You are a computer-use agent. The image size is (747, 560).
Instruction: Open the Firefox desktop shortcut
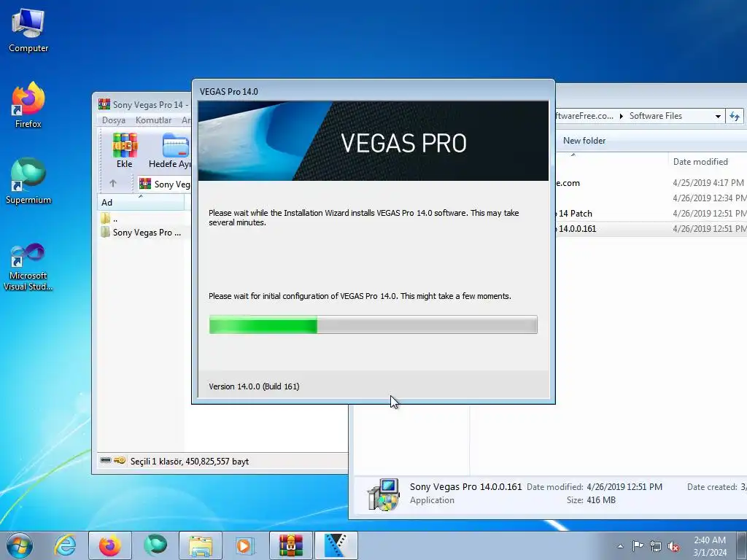tap(28, 105)
